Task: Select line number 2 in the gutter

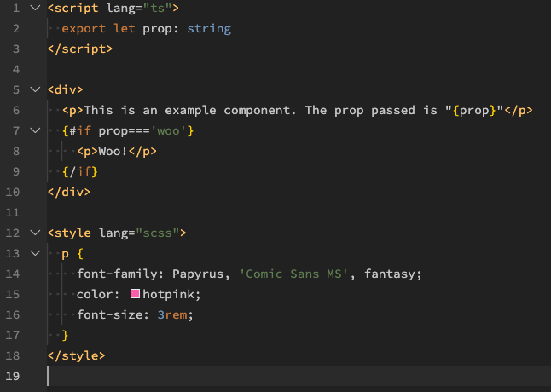Action: point(16,28)
